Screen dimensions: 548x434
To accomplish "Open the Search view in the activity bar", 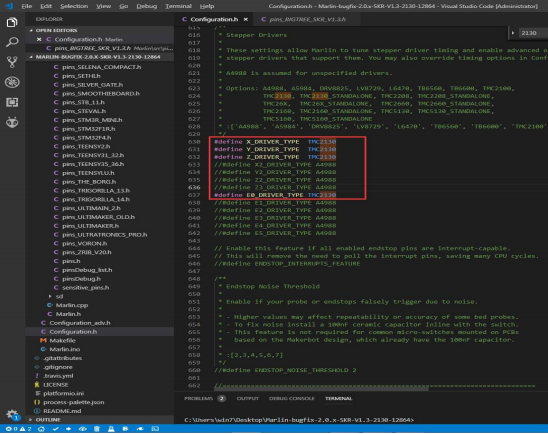I will pyautogui.click(x=12, y=42).
